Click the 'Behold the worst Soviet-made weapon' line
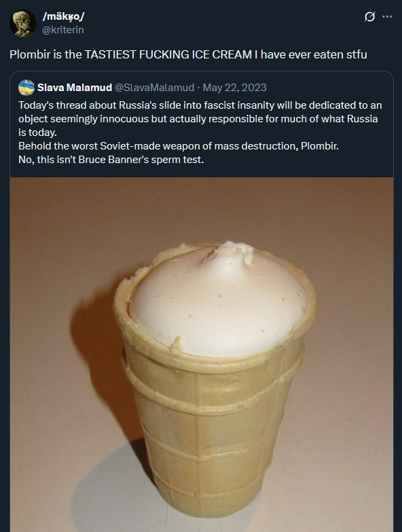Viewport: 402px width, 532px height. [x=179, y=146]
